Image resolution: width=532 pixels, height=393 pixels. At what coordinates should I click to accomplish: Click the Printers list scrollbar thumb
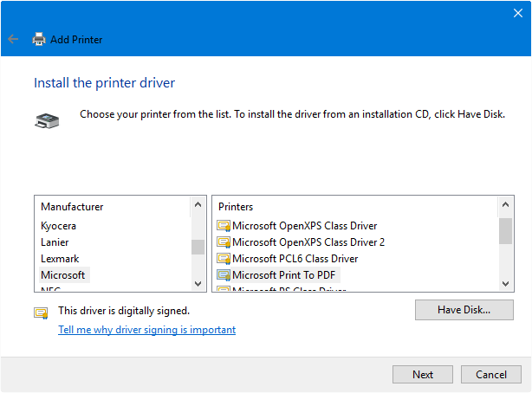505,231
